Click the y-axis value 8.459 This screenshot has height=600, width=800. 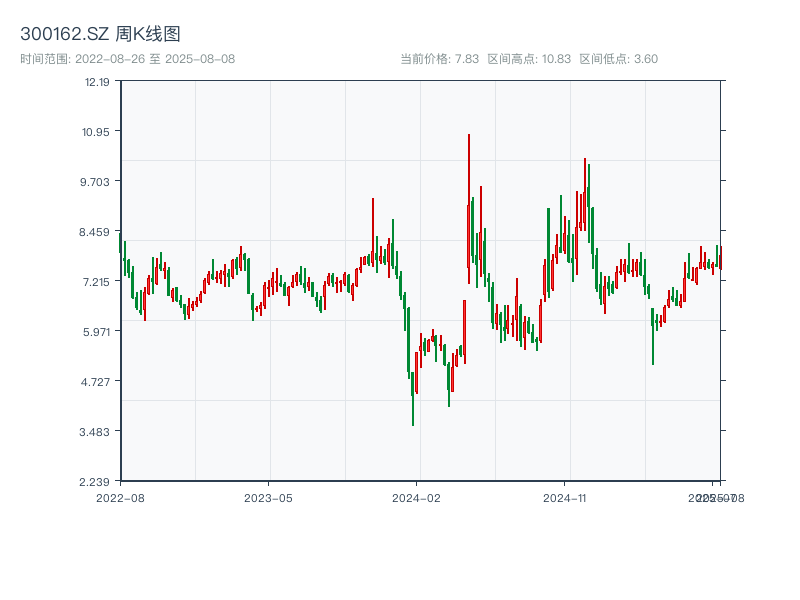[94, 232]
